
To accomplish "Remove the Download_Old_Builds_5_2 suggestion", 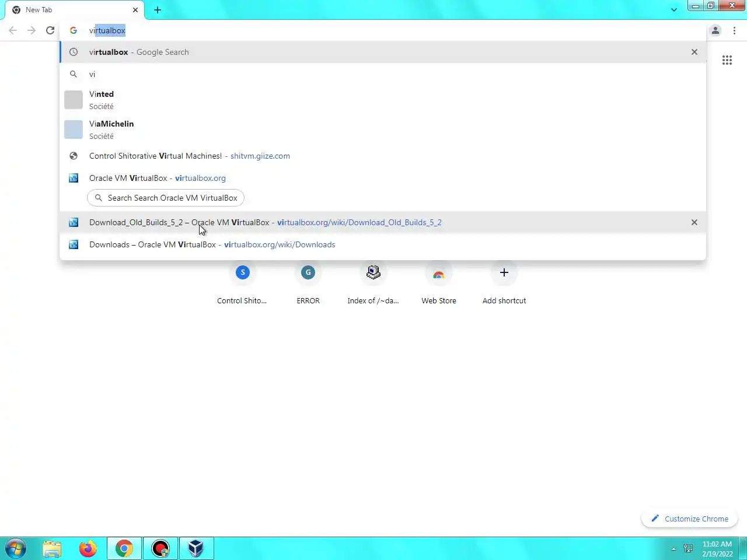I will [694, 222].
